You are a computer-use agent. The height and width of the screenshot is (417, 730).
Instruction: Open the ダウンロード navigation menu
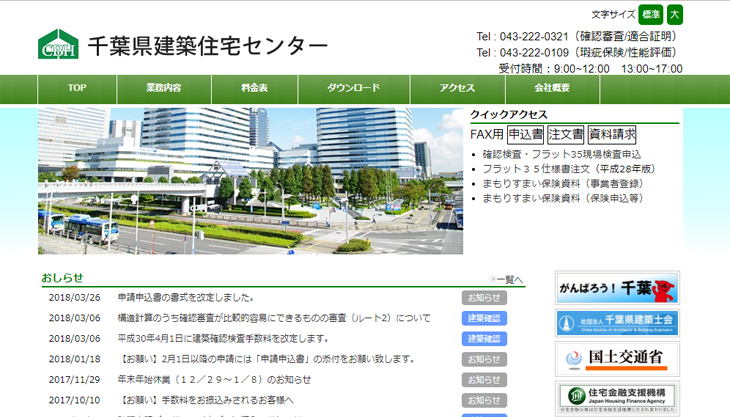coord(353,88)
